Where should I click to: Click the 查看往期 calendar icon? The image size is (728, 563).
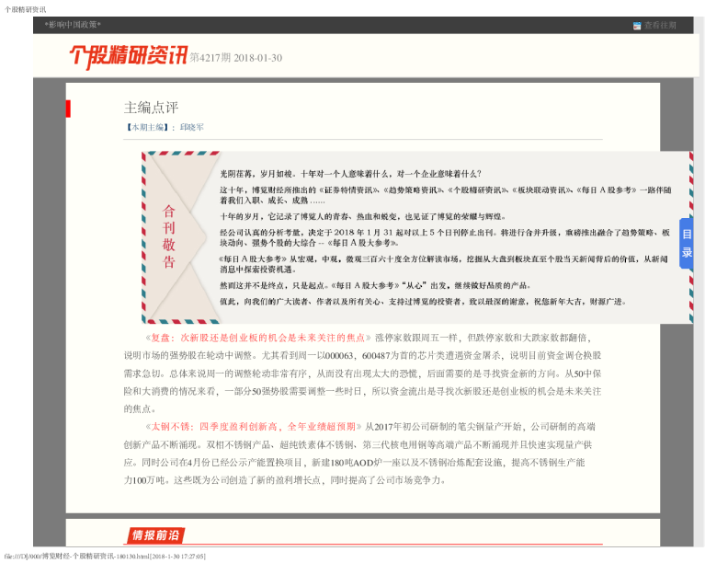click(x=637, y=26)
